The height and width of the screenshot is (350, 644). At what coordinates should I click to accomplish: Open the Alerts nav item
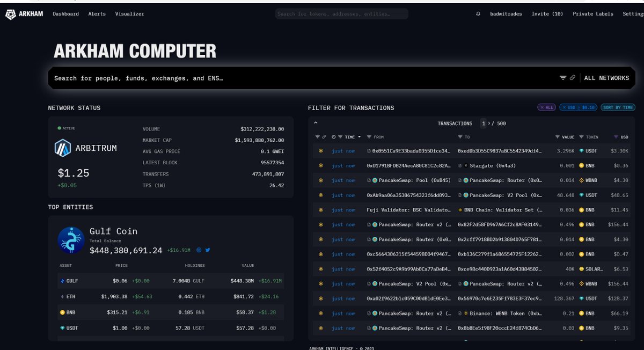coord(97,14)
